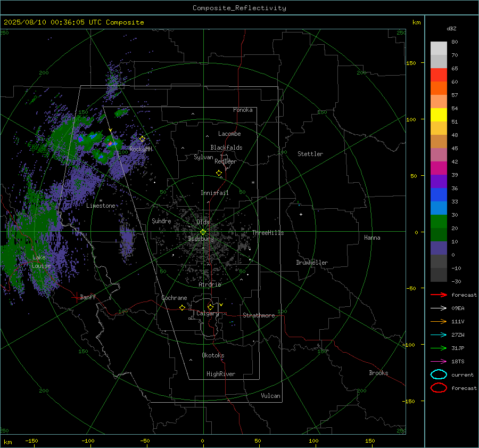This screenshot has width=479, height=448.
Task: Click the Sundre label
Action: tap(161, 221)
